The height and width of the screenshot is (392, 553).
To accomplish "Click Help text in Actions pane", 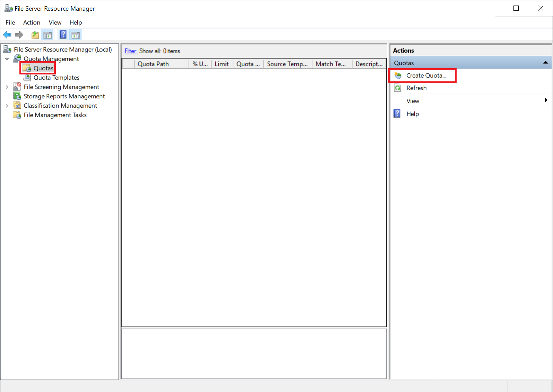I will pyautogui.click(x=413, y=114).
